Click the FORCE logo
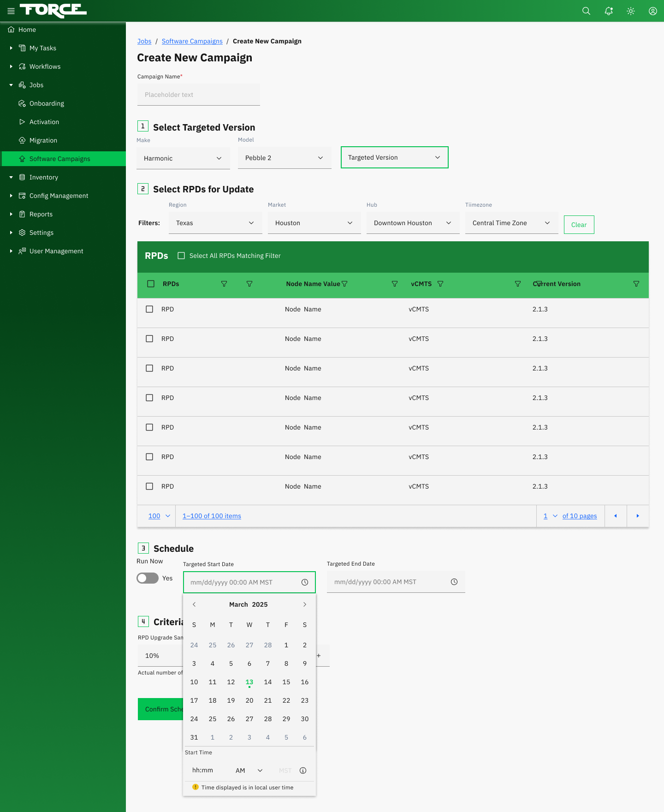Image resolution: width=664 pixels, height=812 pixels. [x=53, y=11]
